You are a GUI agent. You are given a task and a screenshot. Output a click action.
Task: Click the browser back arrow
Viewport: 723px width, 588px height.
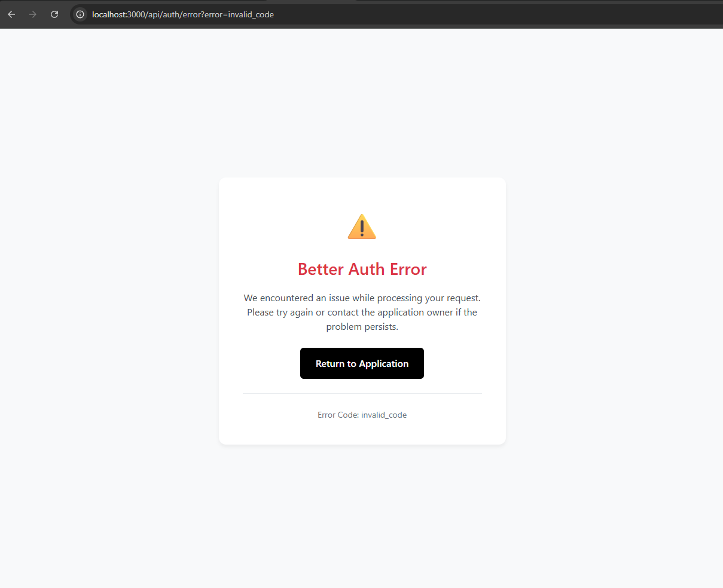pyautogui.click(x=11, y=14)
